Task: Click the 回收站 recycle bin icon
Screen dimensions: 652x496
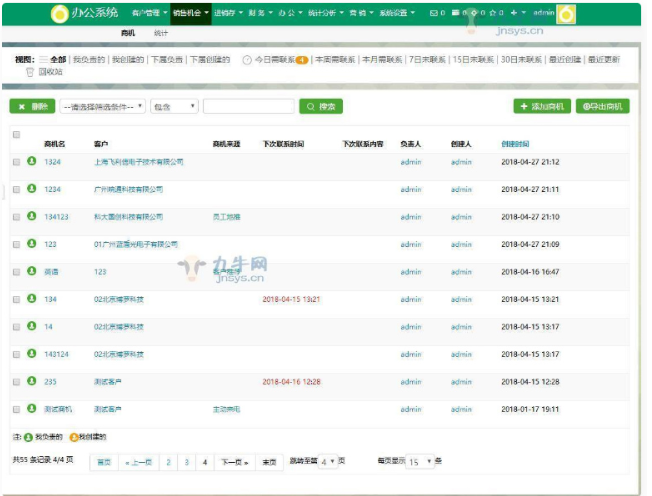Action: [x=30, y=72]
